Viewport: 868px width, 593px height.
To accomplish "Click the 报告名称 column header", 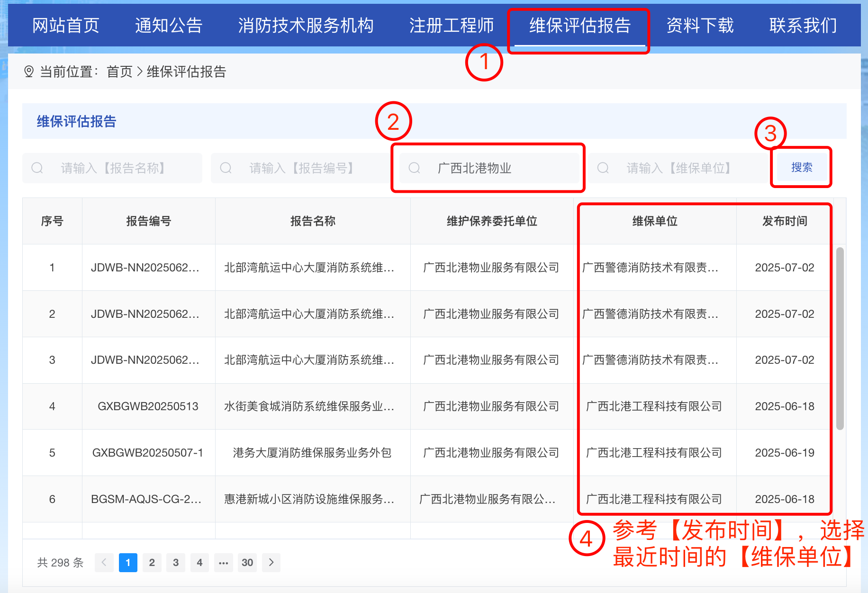I will pyautogui.click(x=313, y=221).
